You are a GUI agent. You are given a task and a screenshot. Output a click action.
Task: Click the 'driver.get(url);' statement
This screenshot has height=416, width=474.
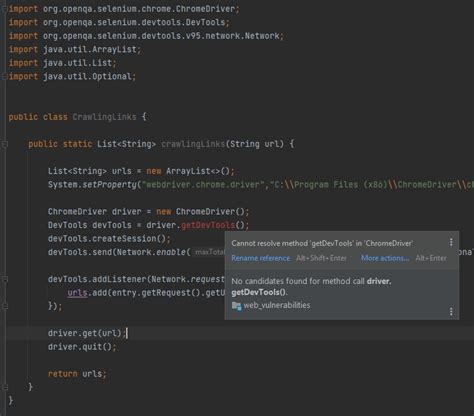(87, 333)
